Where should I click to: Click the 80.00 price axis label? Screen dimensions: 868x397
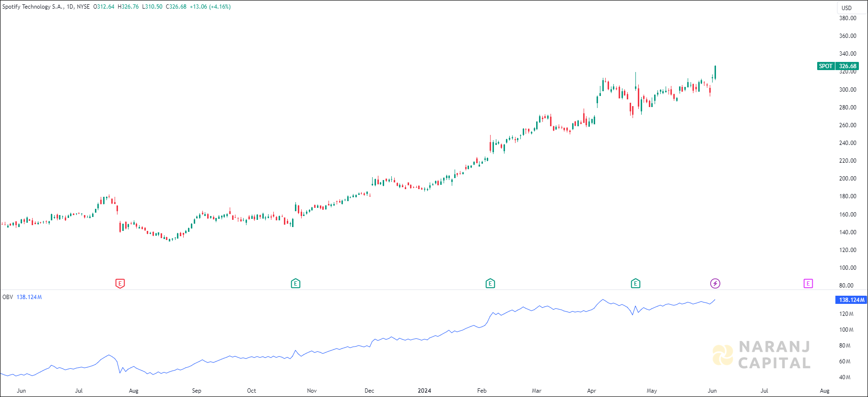[847, 286]
